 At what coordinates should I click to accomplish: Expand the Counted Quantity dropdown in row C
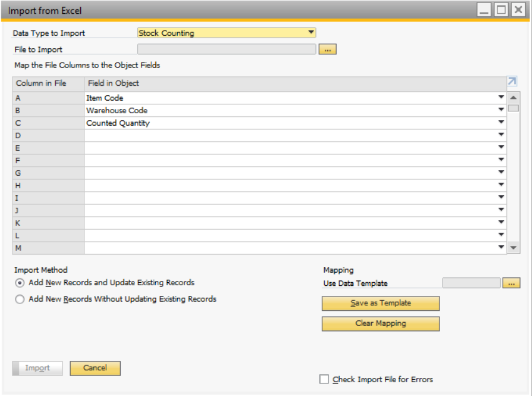(x=501, y=123)
